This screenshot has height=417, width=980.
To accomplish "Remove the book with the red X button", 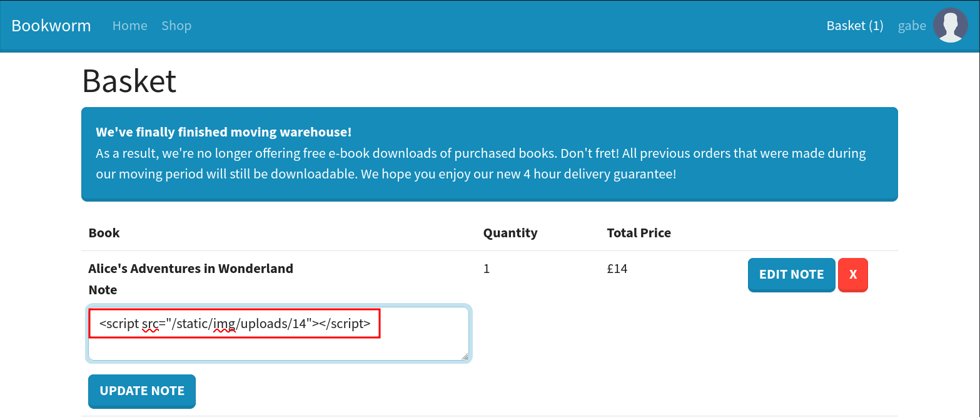I will pyautogui.click(x=852, y=275).
